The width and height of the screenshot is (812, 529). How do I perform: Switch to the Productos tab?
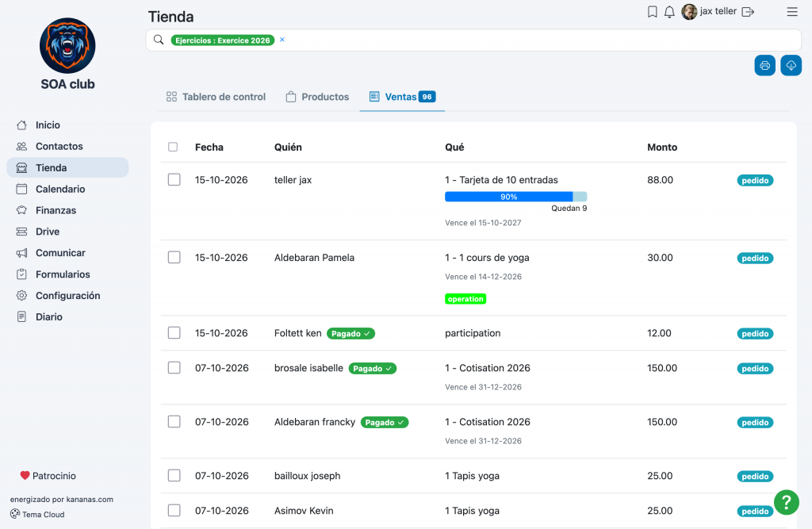click(318, 97)
